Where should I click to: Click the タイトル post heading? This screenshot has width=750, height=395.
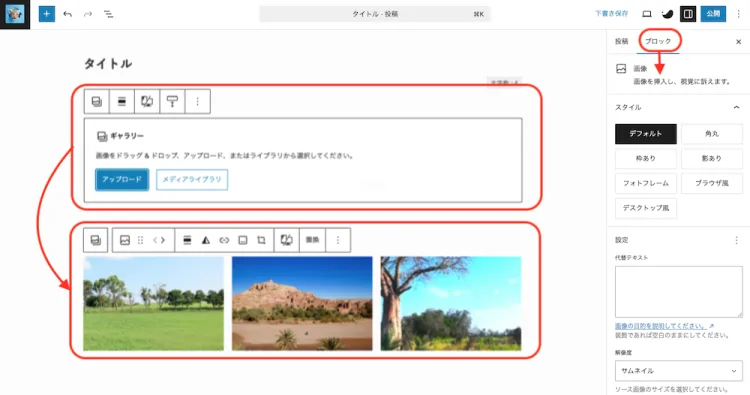click(x=108, y=64)
